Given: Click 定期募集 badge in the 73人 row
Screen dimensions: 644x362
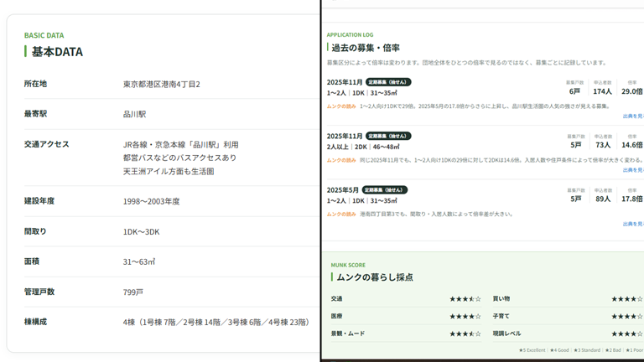Looking at the screenshot, I should (388, 136).
